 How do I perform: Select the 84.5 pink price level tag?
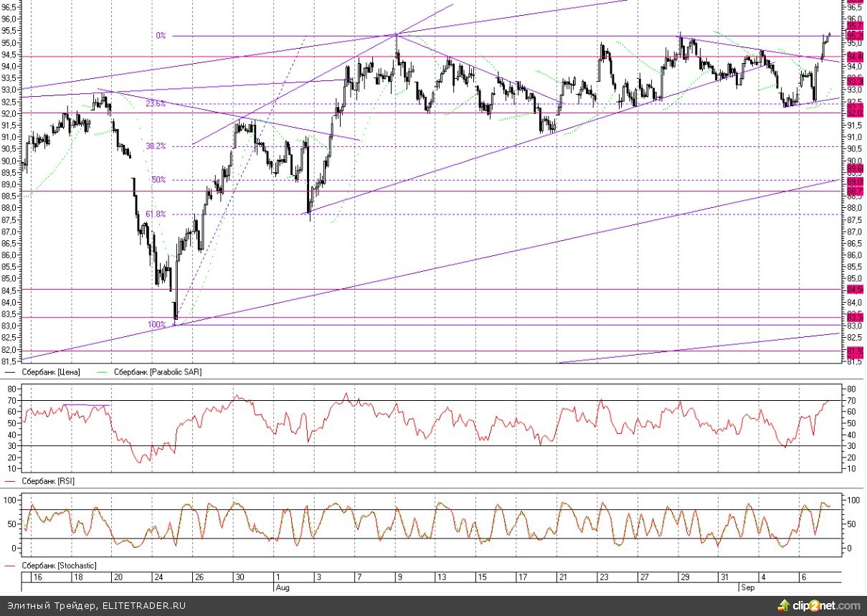855,290
